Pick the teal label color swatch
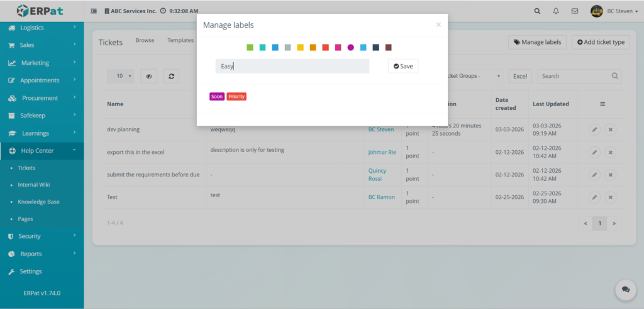644x309 pixels. click(262, 48)
